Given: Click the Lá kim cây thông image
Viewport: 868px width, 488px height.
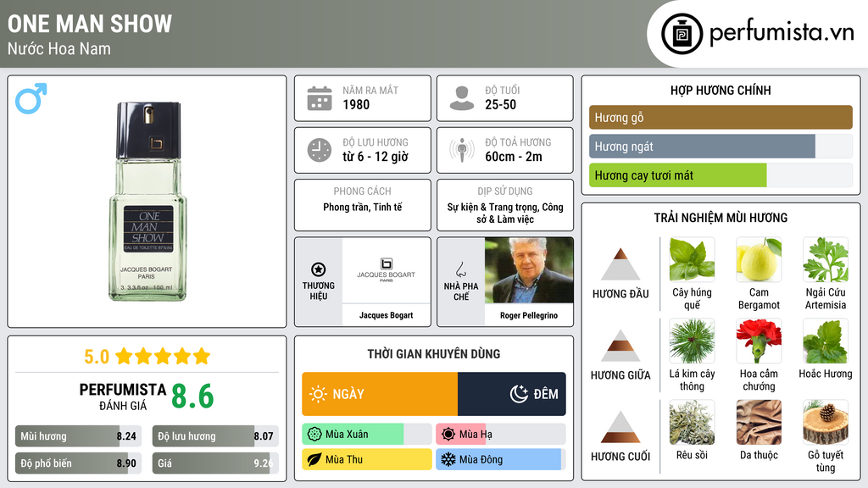Looking at the screenshot, I should (692, 341).
